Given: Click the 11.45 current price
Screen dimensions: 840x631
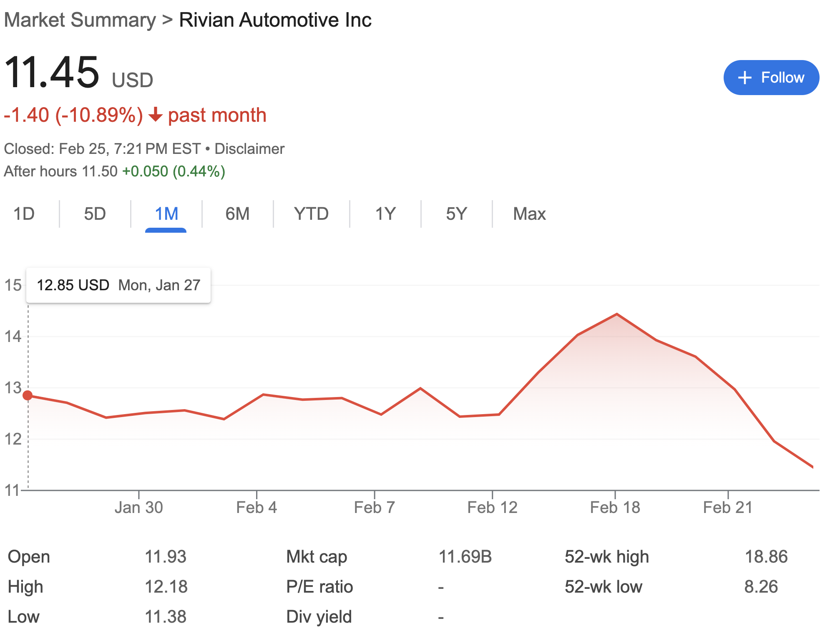Looking at the screenshot, I should pyautogui.click(x=52, y=72).
